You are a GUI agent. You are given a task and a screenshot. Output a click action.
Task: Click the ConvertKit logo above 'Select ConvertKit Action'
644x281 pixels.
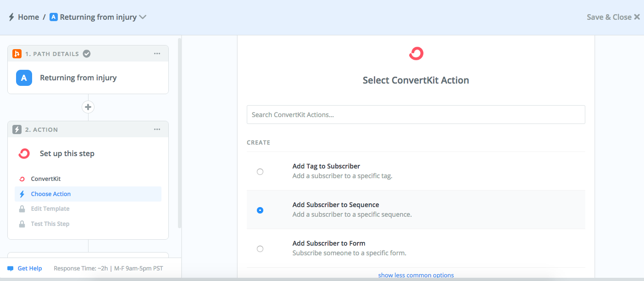pos(416,53)
